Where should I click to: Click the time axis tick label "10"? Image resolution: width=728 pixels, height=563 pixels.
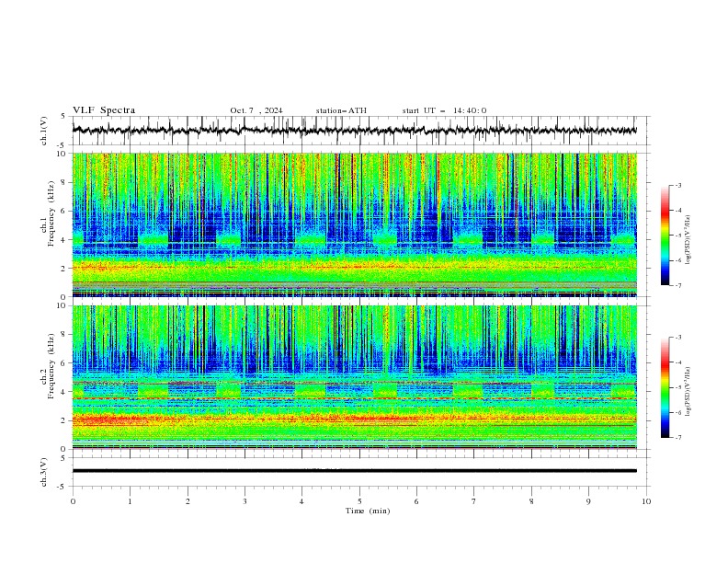646,501
